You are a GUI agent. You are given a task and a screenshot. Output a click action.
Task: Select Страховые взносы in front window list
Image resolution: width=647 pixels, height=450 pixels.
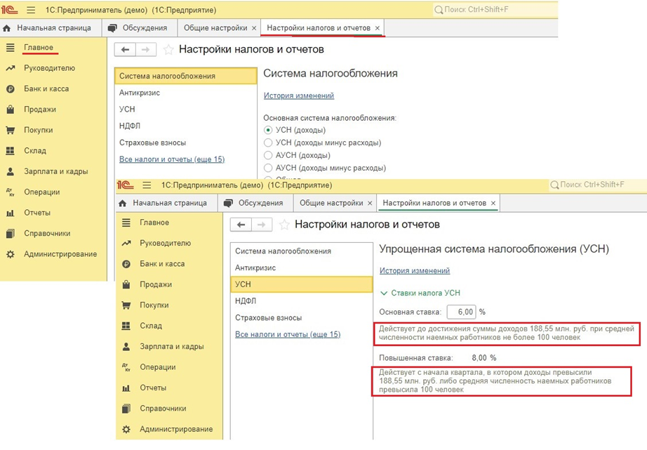coord(302,318)
